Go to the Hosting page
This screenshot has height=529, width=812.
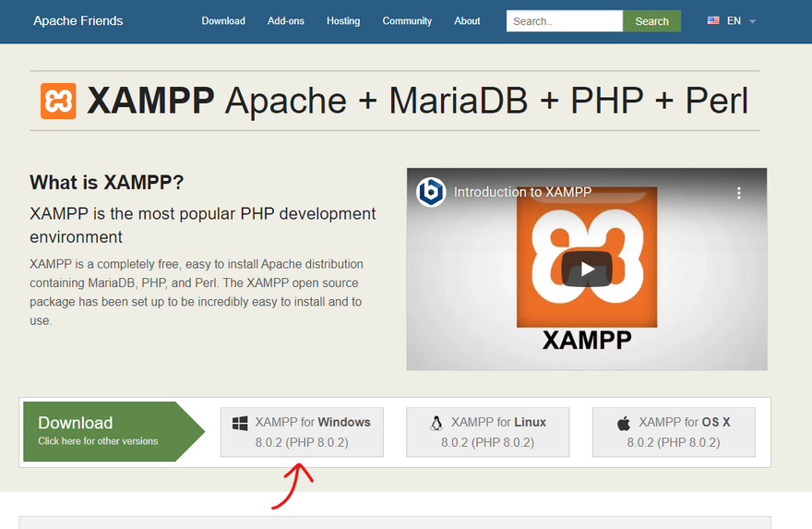point(343,20)
